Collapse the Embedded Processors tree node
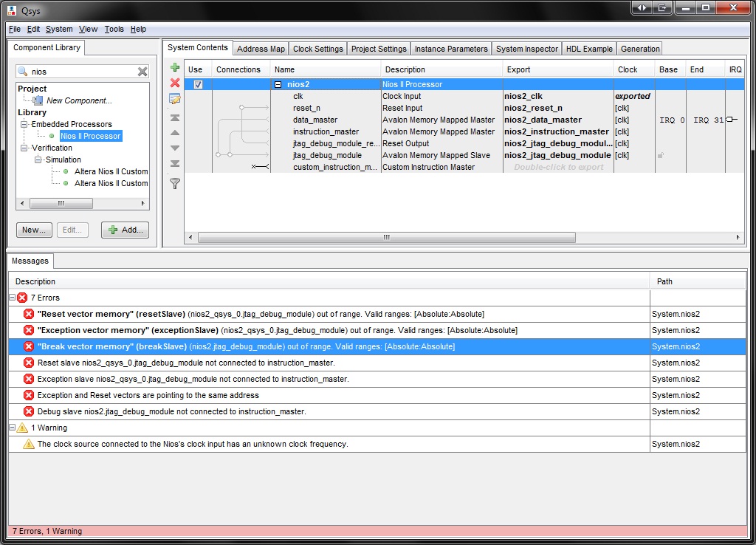Viewport: 756px width, 545px height. point(24,124)
